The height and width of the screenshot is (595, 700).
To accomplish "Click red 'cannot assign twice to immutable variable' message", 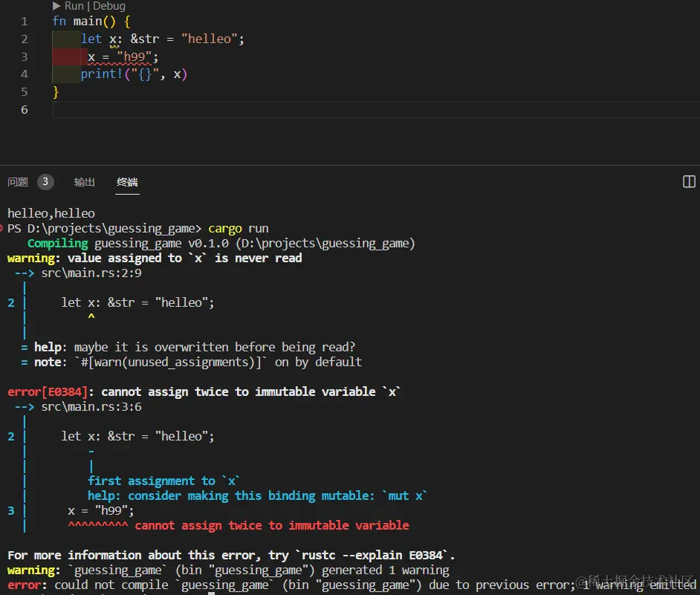I will pos(272,526).
